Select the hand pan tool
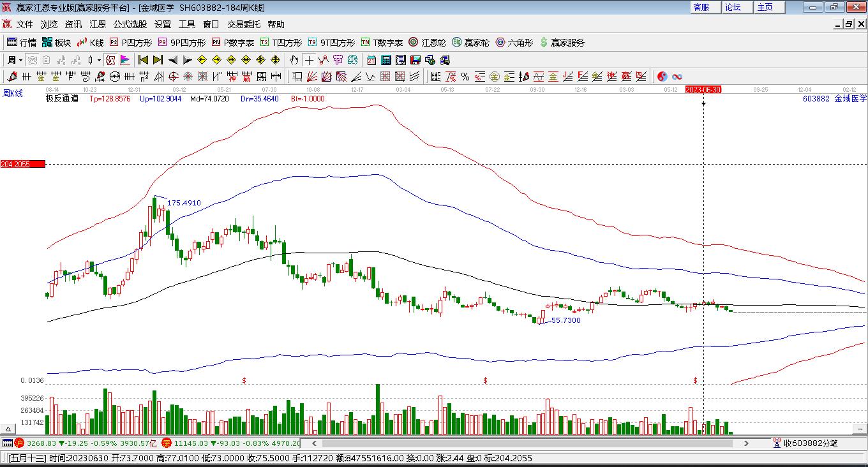Viewport: 868px width, 467px height. click(x=294, y=60)
